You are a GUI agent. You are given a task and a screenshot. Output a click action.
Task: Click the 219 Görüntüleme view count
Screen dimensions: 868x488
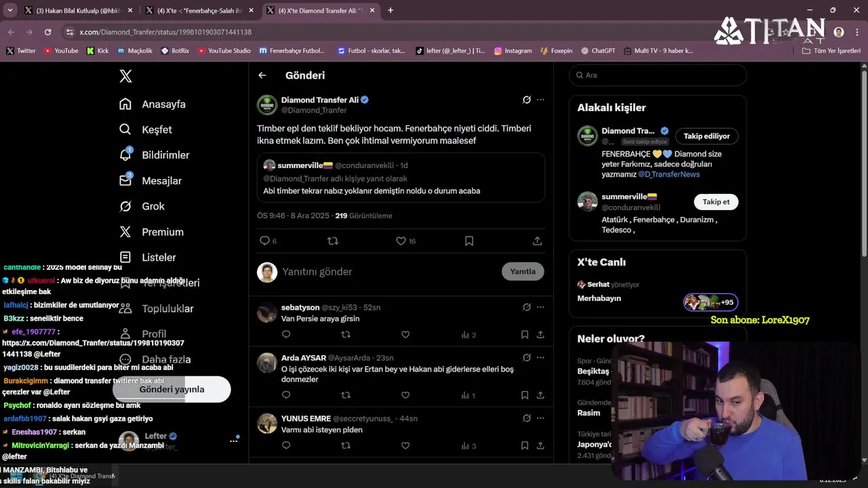363,216
